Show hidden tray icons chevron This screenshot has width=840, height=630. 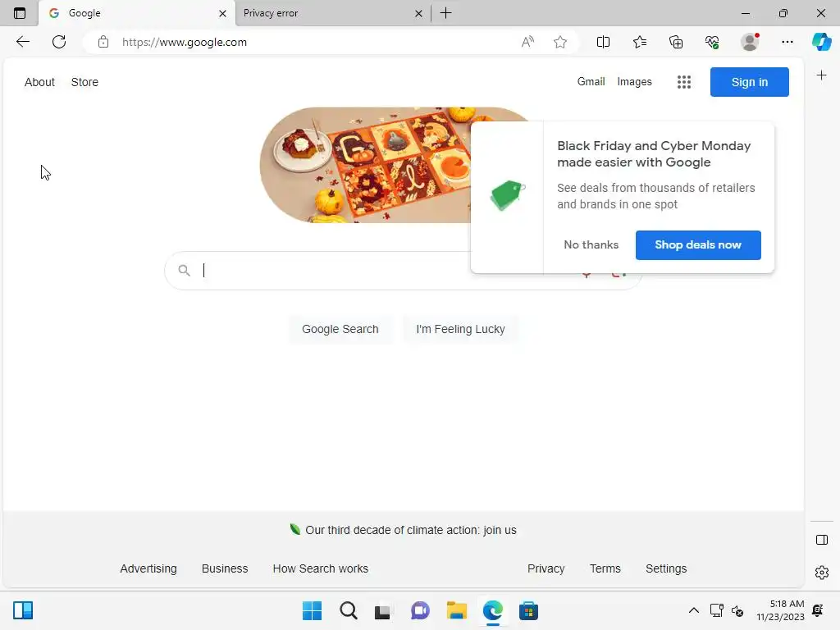tap(693, 610)
